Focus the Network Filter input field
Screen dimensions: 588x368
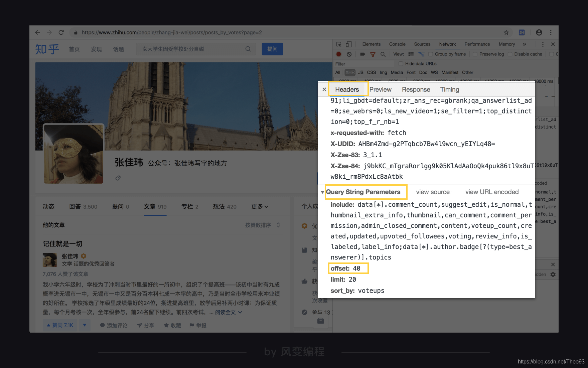point(364,64)
